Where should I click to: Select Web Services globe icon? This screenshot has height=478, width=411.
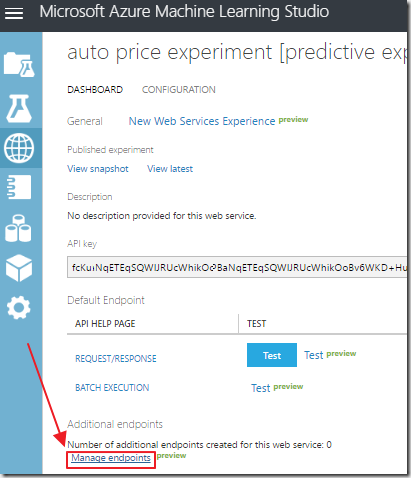(x=19, y=148)
